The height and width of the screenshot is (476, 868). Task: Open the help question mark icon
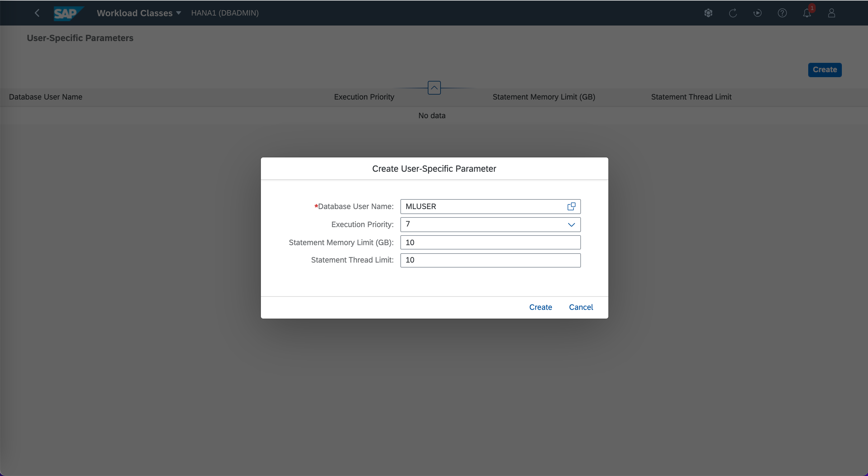[782, 13]
